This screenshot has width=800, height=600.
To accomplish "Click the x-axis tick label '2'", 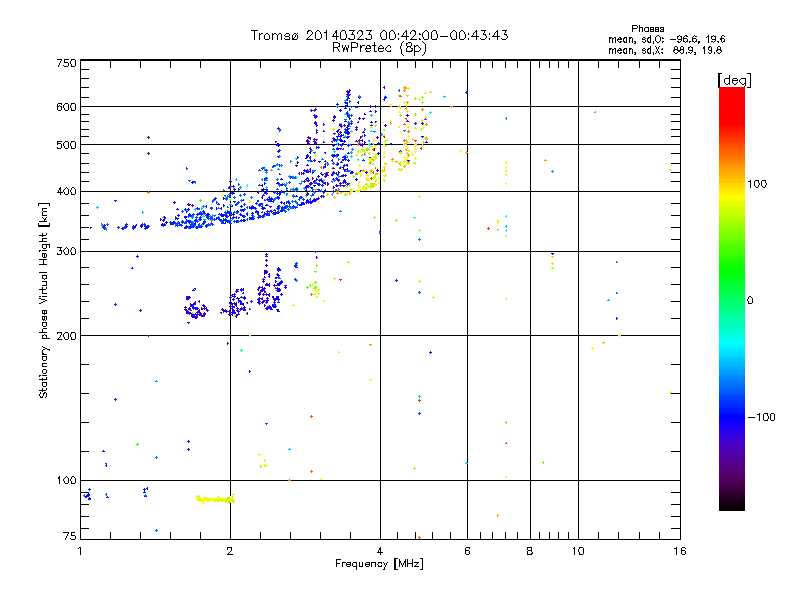I will pyautogui.click(x=230, y=551).
